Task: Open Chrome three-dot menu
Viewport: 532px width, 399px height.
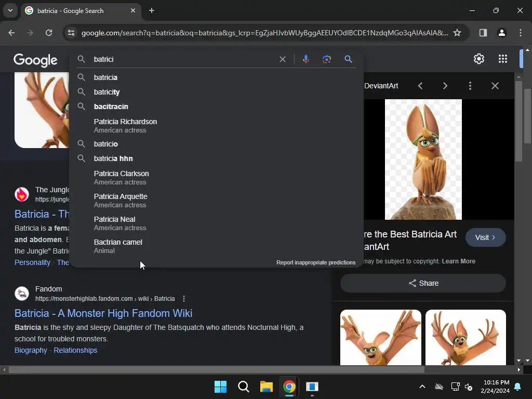Action: tap(520, 33)
